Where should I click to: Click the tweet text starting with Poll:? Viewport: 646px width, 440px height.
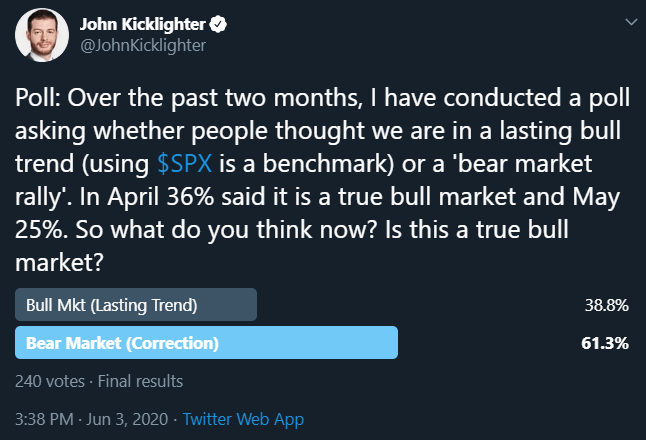click(x=323, y=180)
